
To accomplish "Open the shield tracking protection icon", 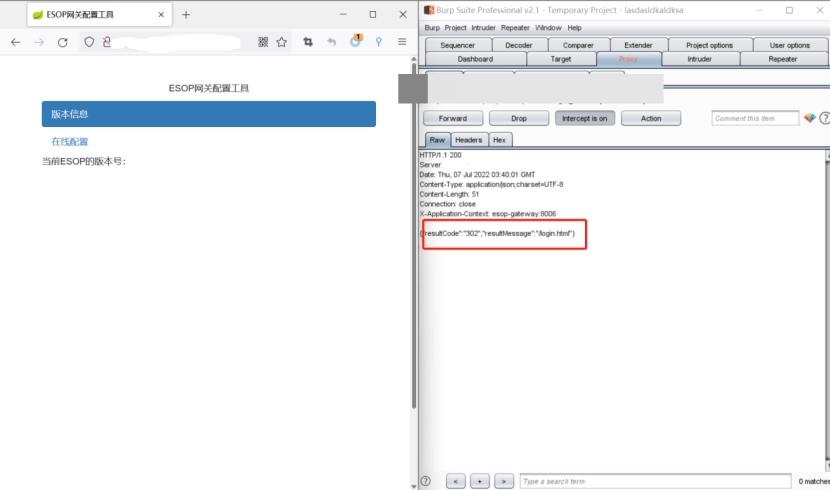I will [x=89, y=42].
